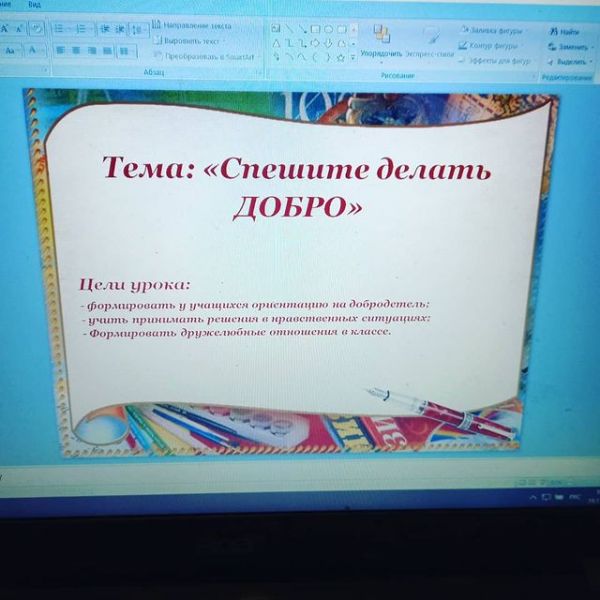Open the Вид menu tab
The width and height of the screenshot is (600, 600).
click(34, 5)
